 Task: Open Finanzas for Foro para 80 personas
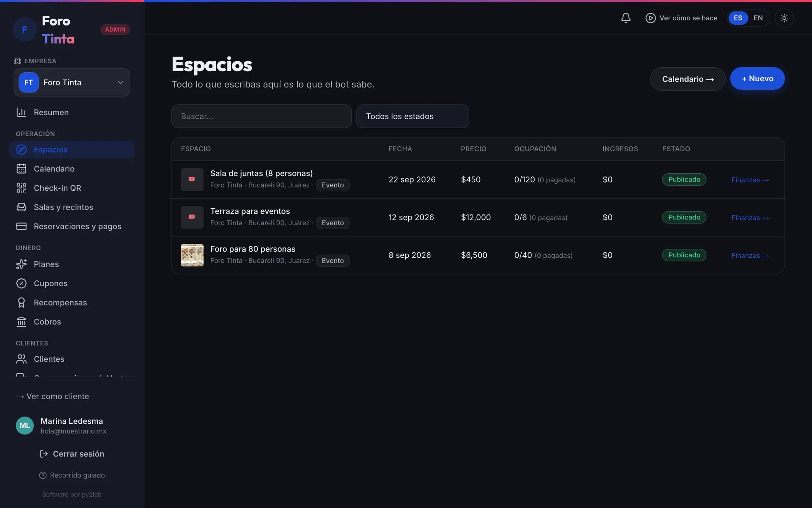pos(750,255)
